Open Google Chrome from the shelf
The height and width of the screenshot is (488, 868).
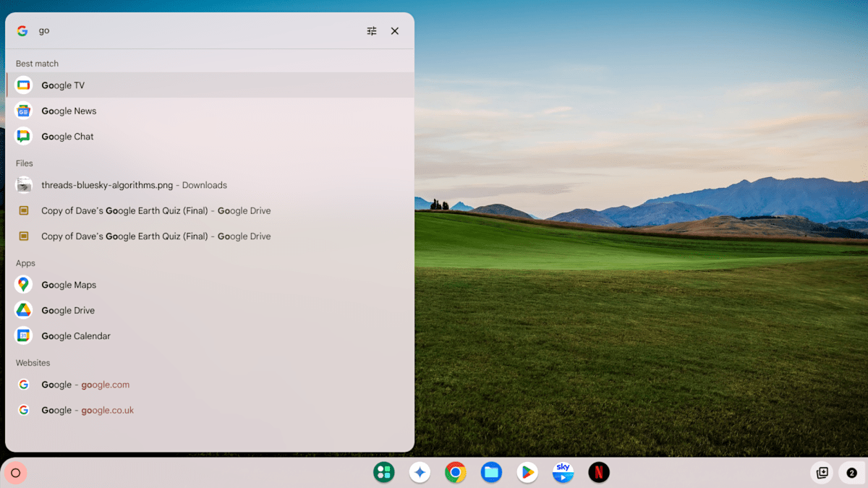coord(455,472)
